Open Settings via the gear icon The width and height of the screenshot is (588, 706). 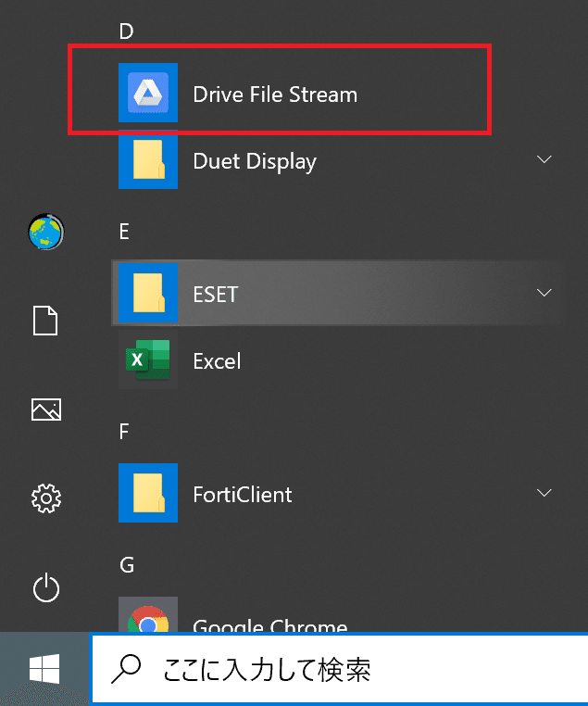(x=46, y=498)
